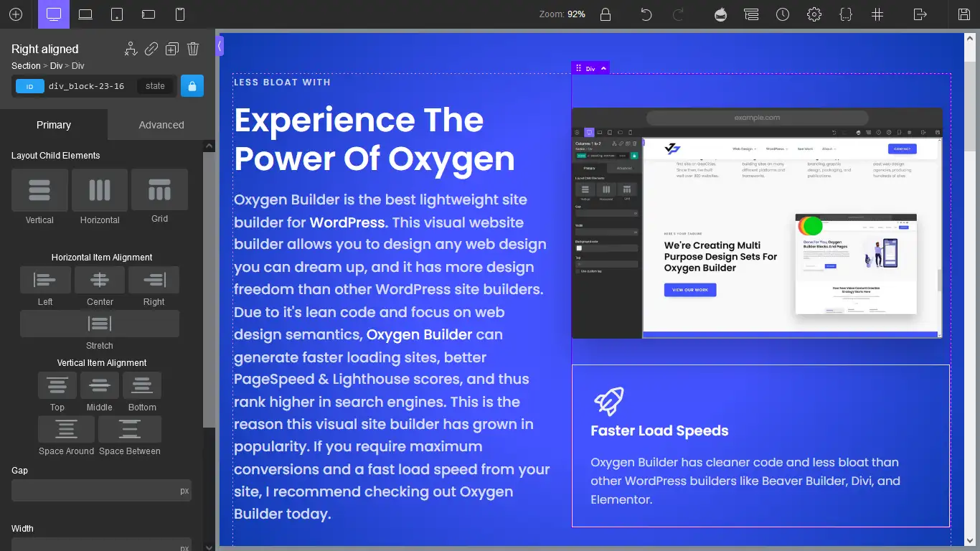Open the Oxygen settings gear menu

pos(814,14)
